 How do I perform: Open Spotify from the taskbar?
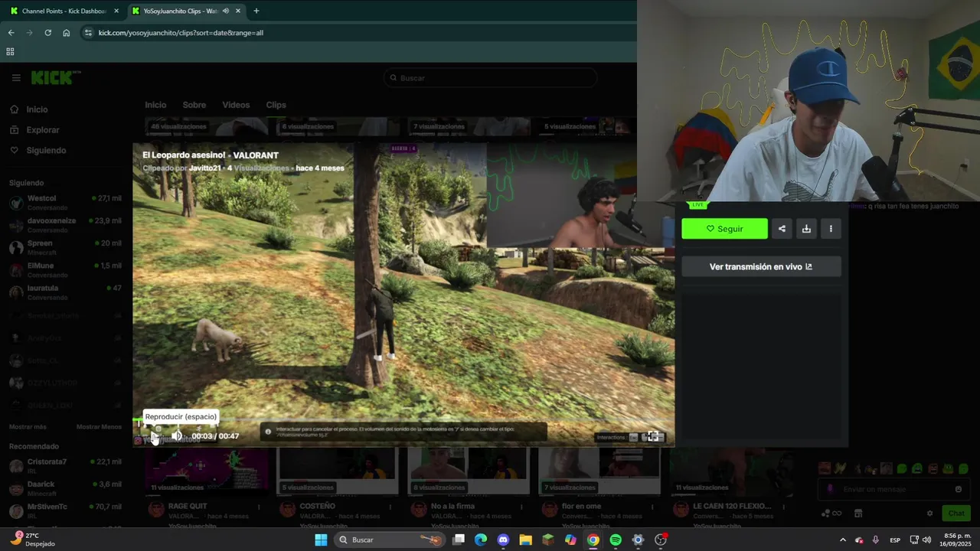616,540
